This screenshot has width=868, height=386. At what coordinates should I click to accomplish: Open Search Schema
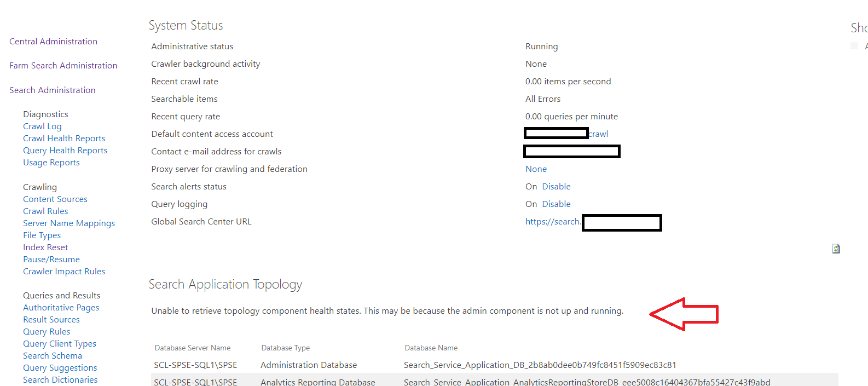click(x=53, y=356)
